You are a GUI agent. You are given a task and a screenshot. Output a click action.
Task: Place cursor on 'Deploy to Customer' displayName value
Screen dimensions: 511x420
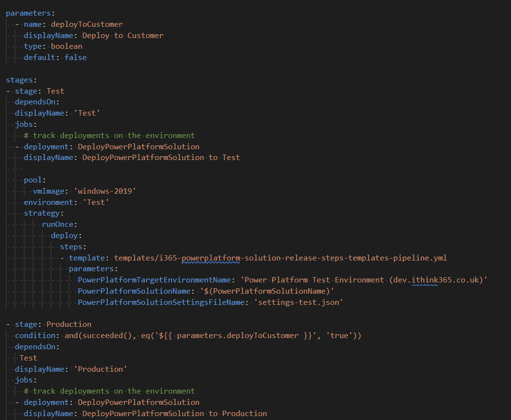pos(122,36)
